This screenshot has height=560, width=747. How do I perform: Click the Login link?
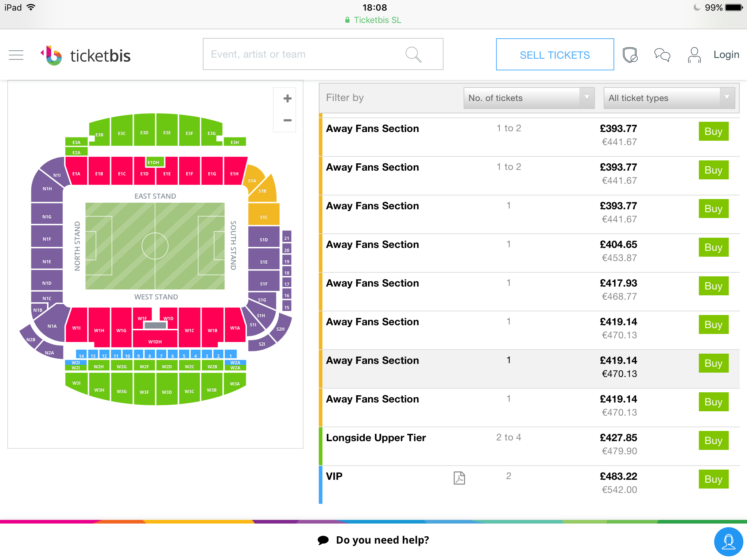726,55
